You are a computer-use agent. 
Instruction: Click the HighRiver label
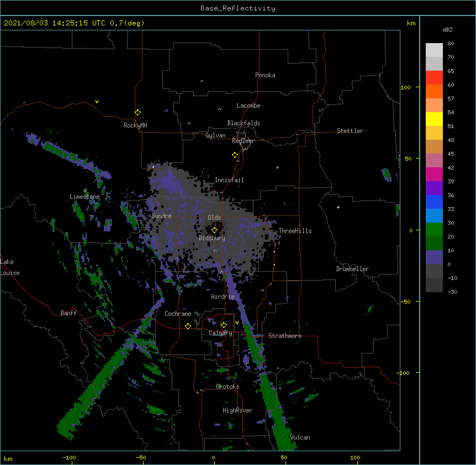pos(237,410)
